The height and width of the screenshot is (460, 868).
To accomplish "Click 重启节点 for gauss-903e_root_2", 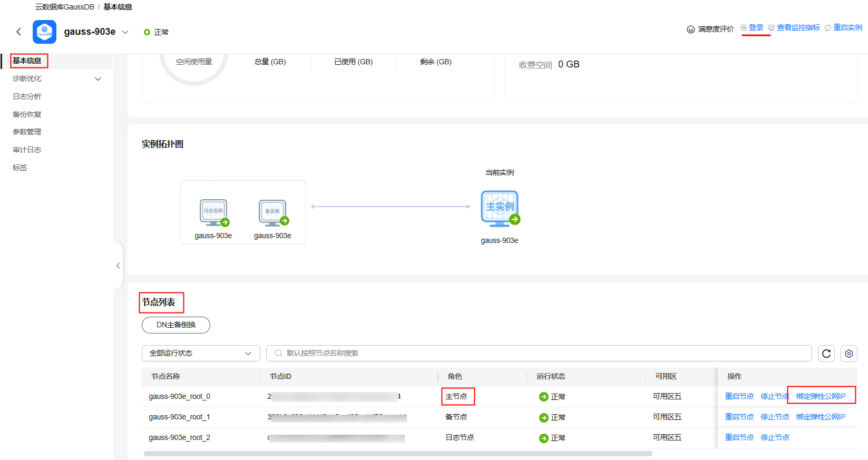I will (739, 437).
